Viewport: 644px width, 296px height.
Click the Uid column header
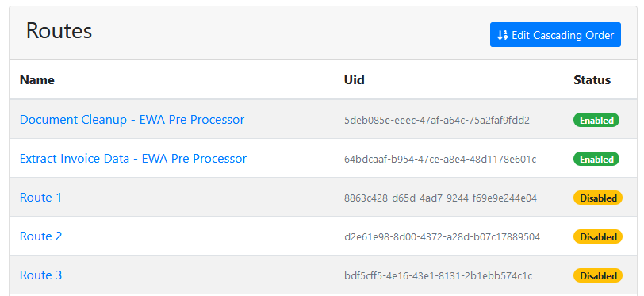pos(354,80)
